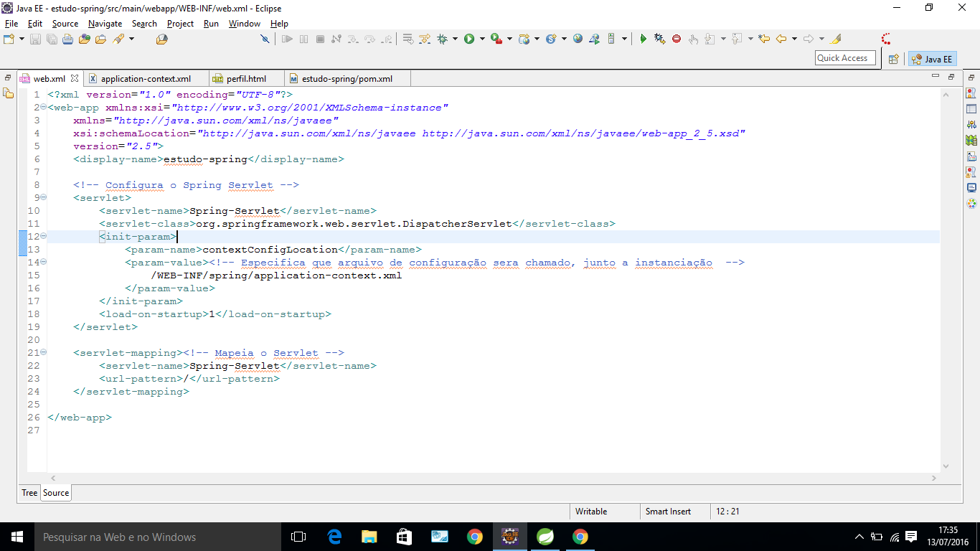
Task: Switch to the Tree view tab
Action: 29,493
